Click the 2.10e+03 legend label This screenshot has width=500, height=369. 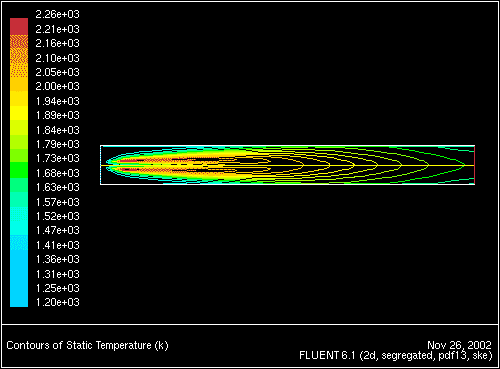(x=57, y=58)
